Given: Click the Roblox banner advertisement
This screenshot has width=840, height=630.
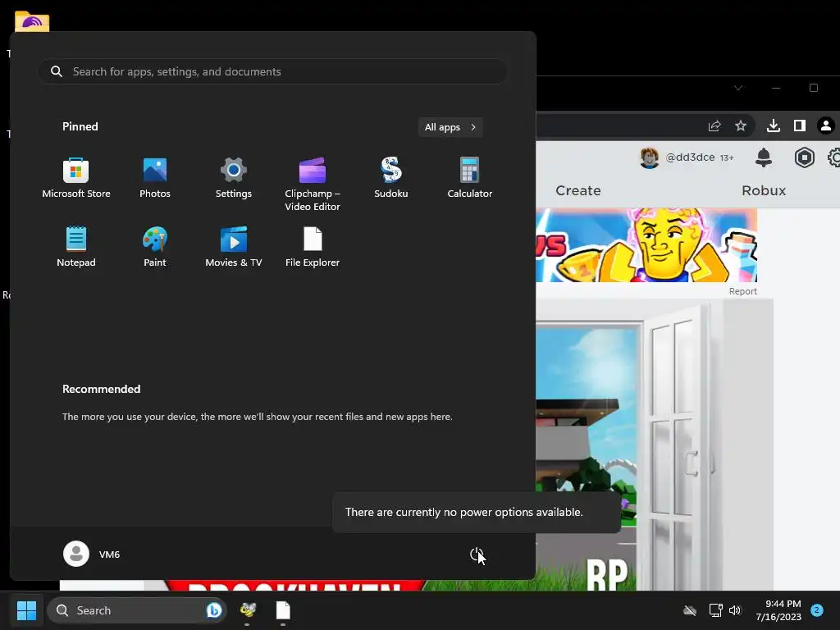Looking at the screenshot, I should click(646, 244).
